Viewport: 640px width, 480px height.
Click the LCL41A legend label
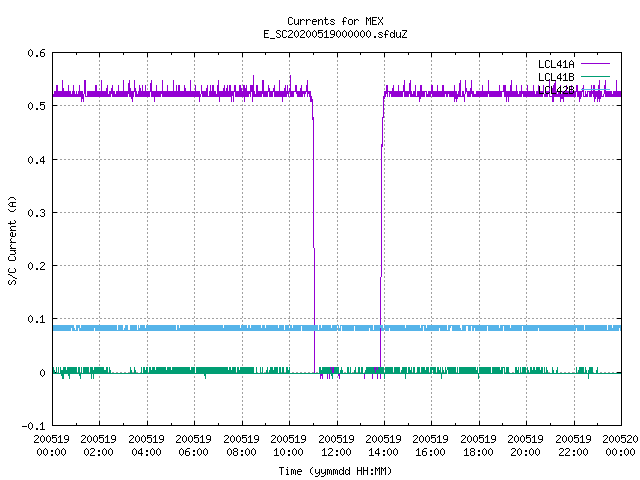pyautogui.click(x=556, y=64)
